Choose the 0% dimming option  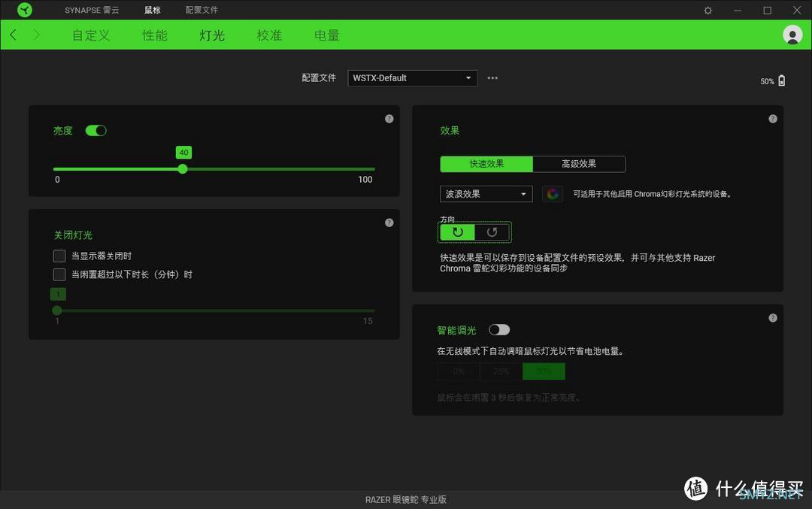459,371
